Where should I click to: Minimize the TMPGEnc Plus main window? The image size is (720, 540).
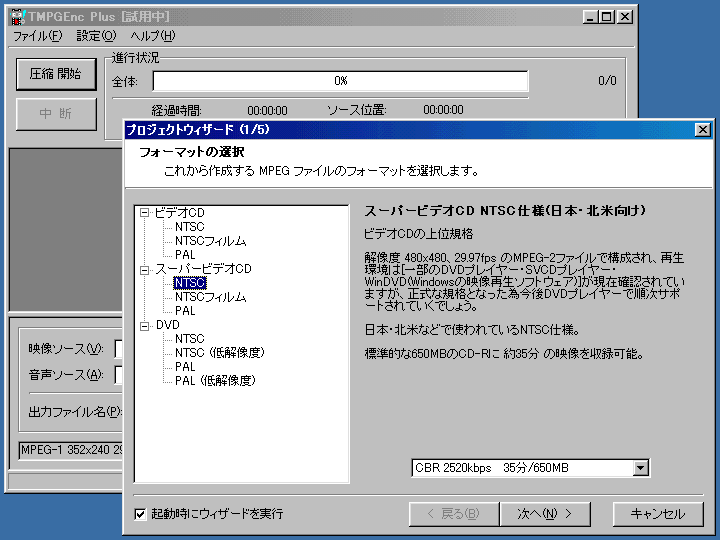pos(591,17)
